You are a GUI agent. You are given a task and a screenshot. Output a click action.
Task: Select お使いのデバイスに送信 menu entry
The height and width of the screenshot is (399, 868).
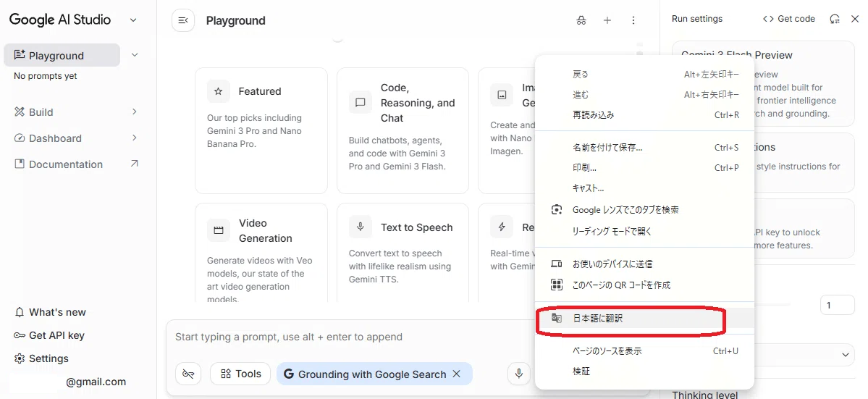tap(646, 264)
